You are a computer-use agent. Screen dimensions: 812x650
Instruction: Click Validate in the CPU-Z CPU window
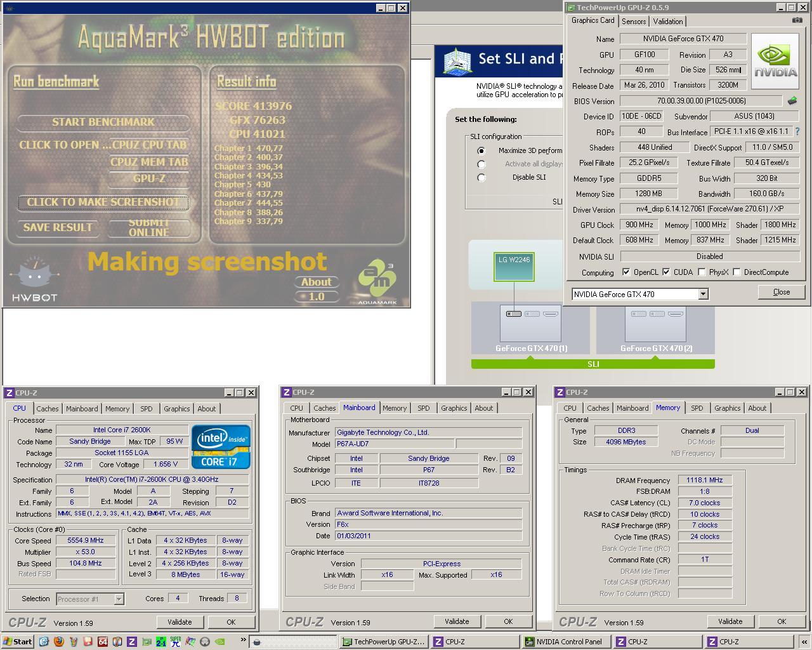180,622
